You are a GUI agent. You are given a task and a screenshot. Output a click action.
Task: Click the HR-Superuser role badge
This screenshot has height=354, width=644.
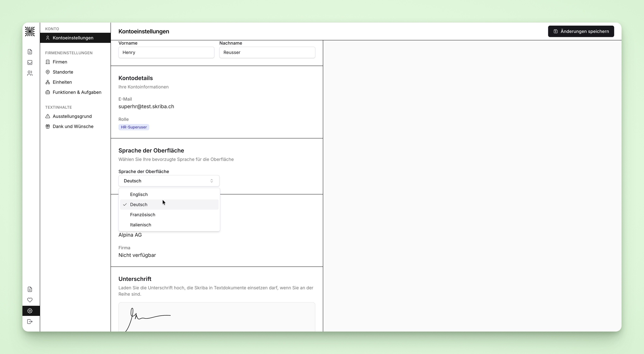click(134, 127)
